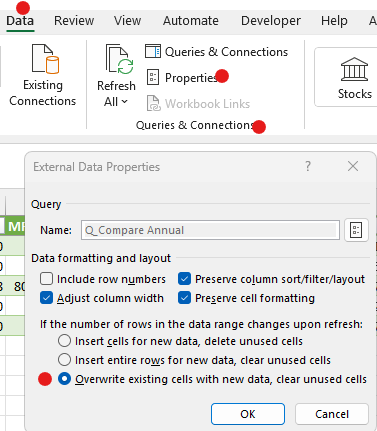Click the greyed Workbook Links icon
Screen dimensions: 377x431
click(154, 103)
